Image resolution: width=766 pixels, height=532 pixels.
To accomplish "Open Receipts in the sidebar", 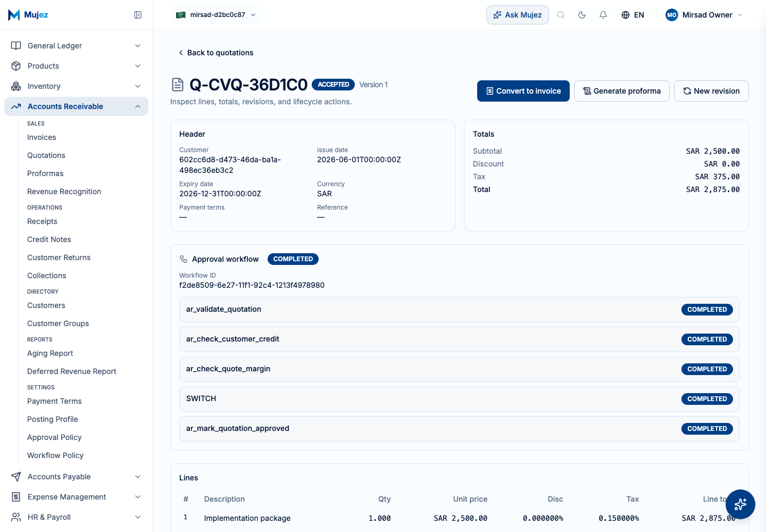I will coord(42,221).
